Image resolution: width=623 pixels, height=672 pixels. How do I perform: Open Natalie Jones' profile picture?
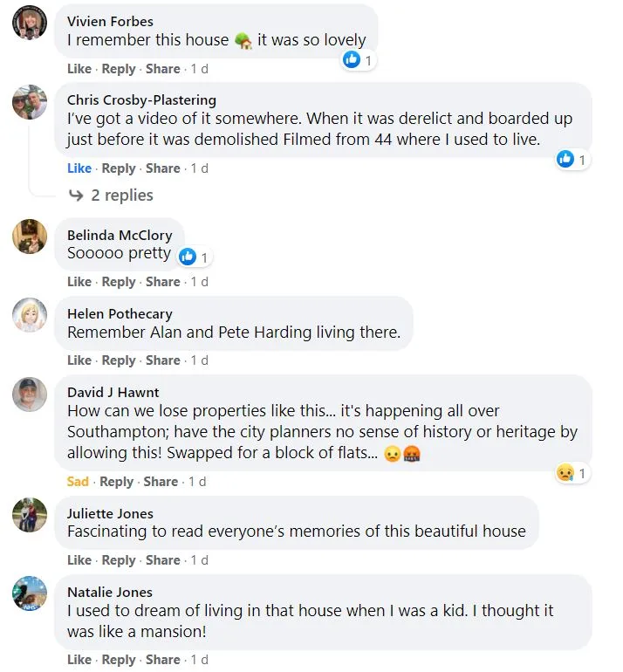[x=30, y=593]
